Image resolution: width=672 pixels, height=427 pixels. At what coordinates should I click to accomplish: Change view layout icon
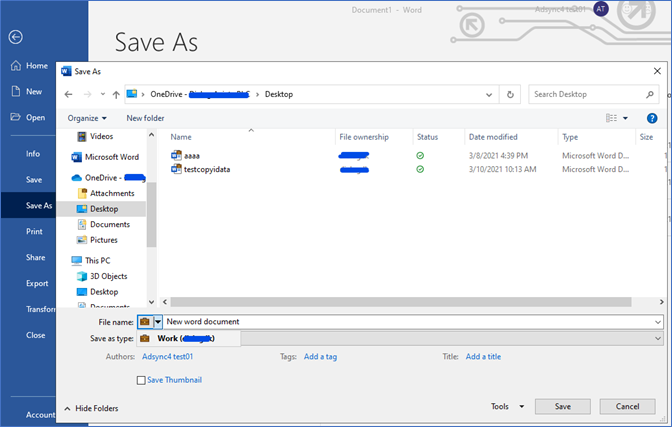click(611, 118)
